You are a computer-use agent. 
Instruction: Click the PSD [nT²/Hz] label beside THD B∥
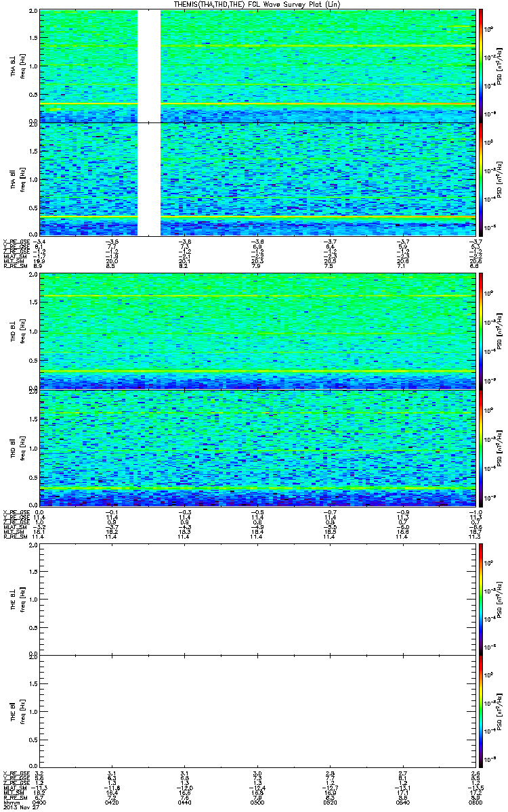pyautogui.click(x=499, y=448)
